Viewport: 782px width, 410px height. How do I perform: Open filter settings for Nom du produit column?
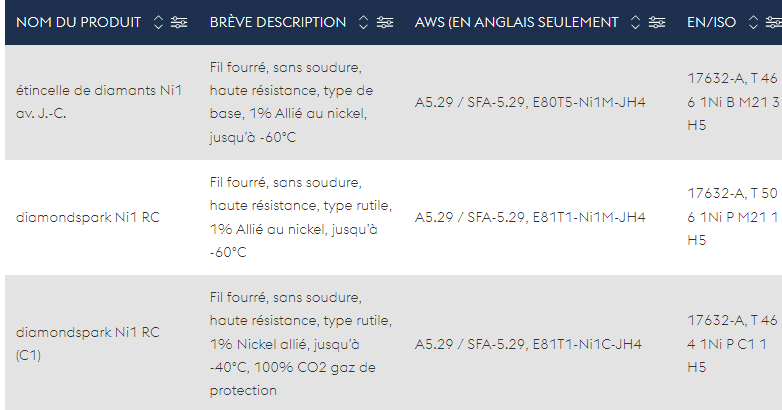(179, 22)
